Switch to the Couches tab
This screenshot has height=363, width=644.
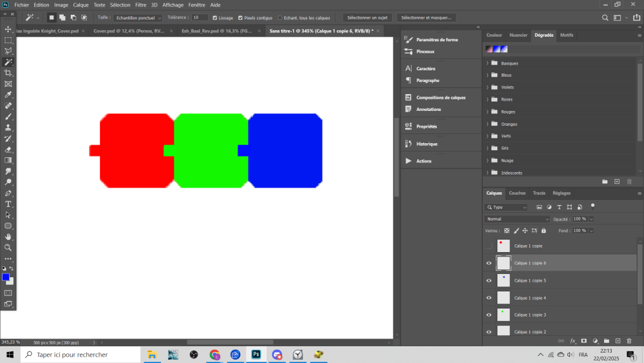coord(517,193)
